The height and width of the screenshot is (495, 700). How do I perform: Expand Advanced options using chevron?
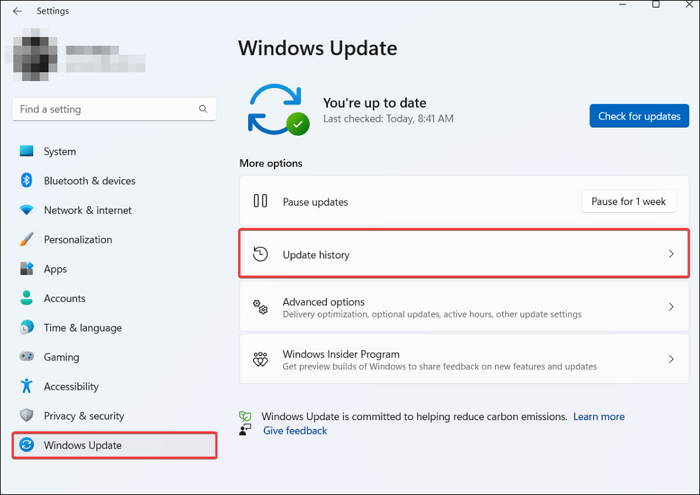point(671,307)
